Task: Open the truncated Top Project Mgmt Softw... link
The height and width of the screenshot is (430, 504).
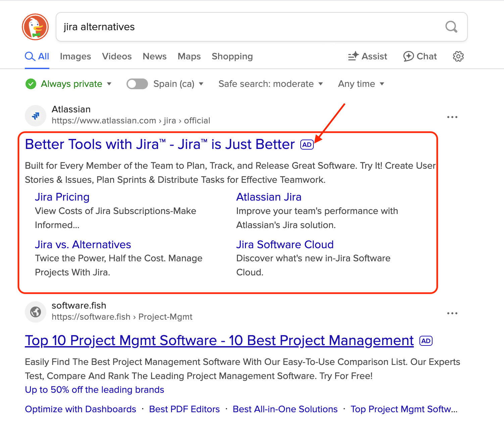Action: (404, 409)
